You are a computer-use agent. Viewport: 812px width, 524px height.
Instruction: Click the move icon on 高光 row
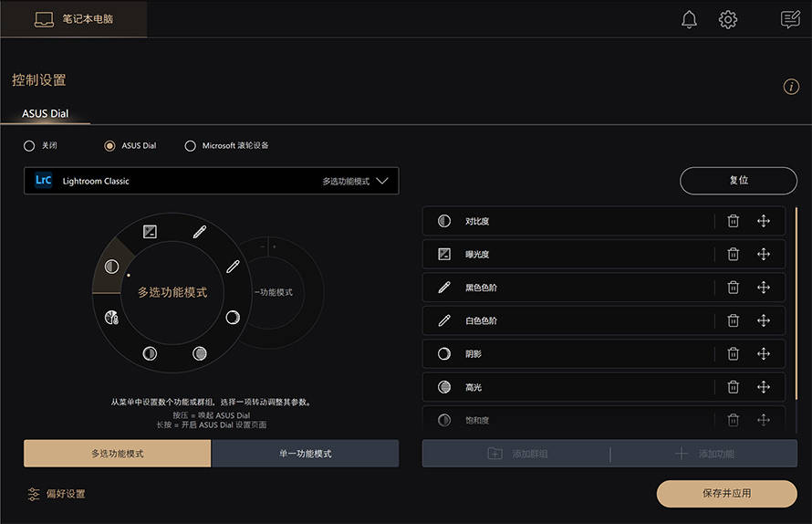click(764, 387)
